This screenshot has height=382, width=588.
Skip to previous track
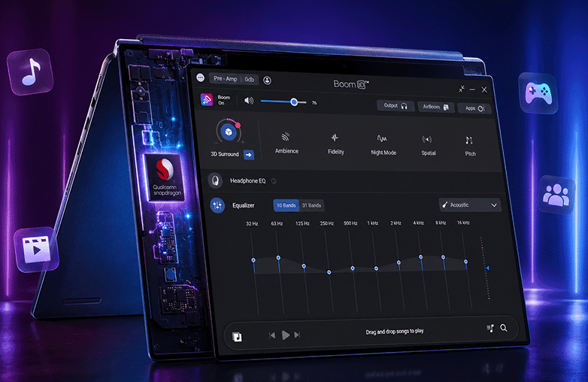[x=272, y=335]
